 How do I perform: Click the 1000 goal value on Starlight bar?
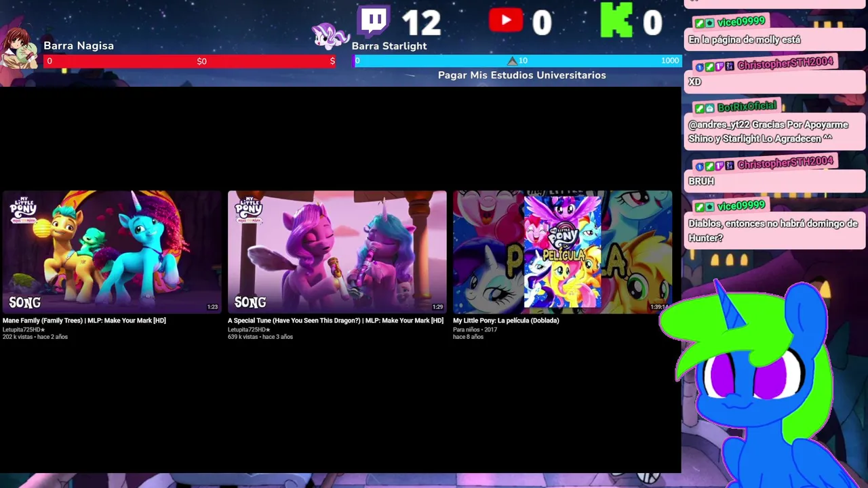670,61
